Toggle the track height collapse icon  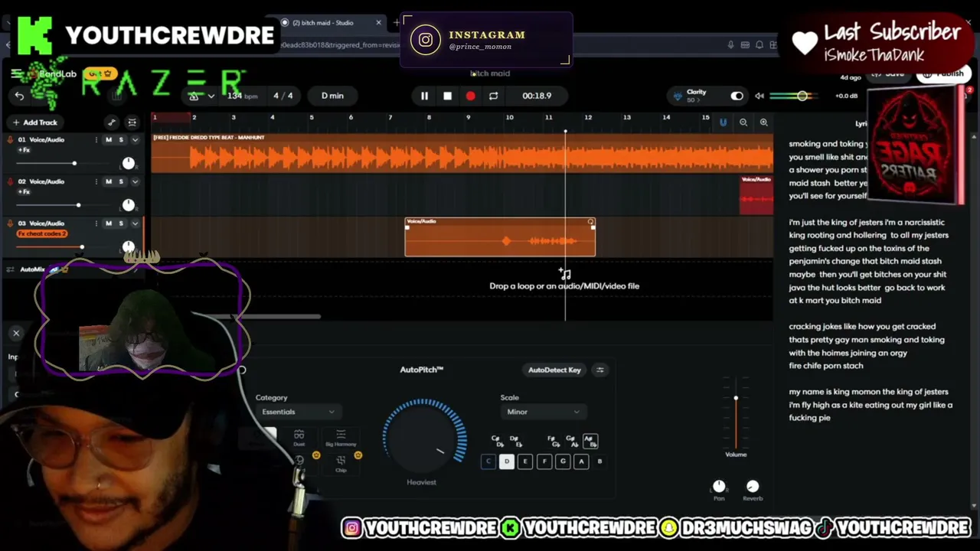click(x=132, y=122)
